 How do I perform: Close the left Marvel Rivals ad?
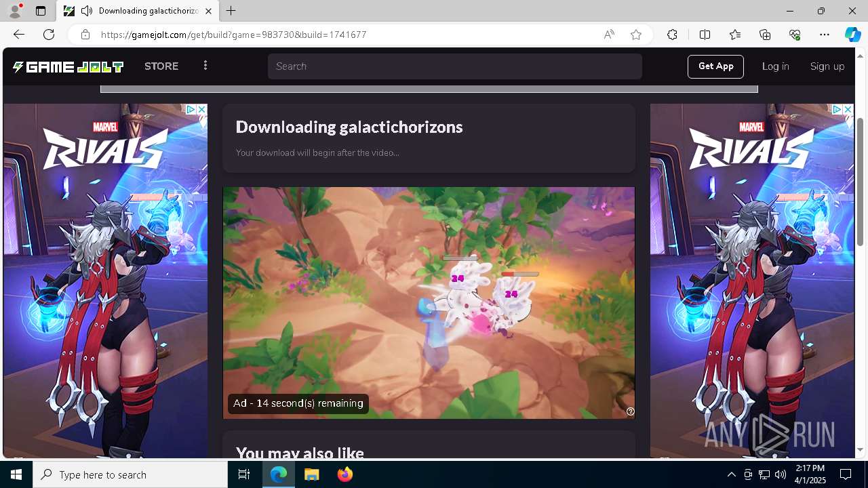201,109
